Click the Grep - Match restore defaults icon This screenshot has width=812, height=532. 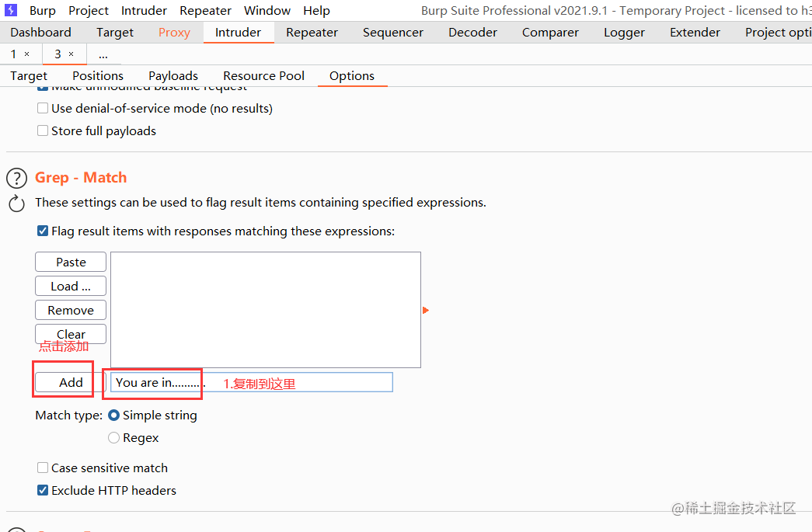[16, 203]
